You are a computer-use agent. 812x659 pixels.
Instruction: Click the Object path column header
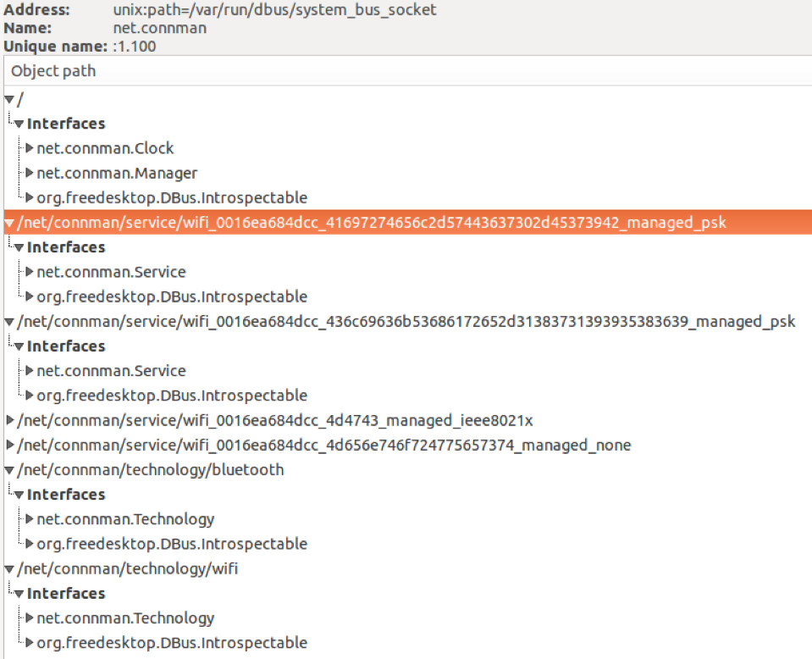[52, 71]
